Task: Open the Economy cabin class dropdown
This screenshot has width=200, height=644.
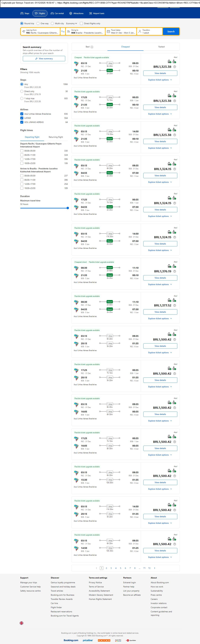Action: coord(71,24)
